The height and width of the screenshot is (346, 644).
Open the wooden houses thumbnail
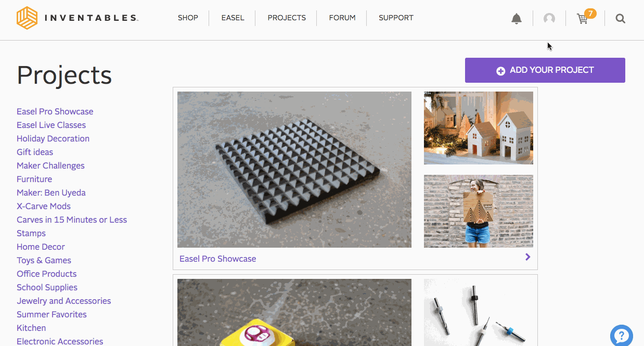pos(478,128)
